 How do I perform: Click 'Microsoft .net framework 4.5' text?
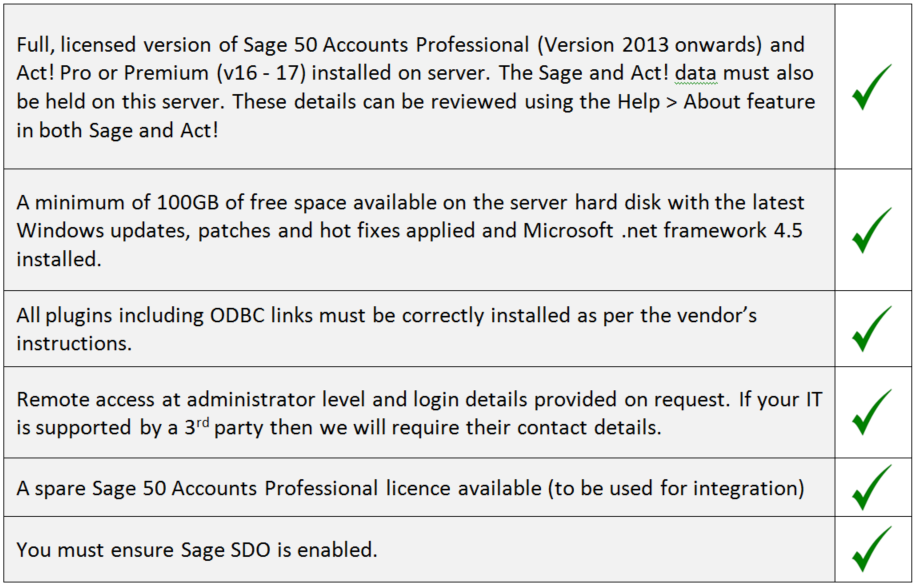tap(663, 230)
